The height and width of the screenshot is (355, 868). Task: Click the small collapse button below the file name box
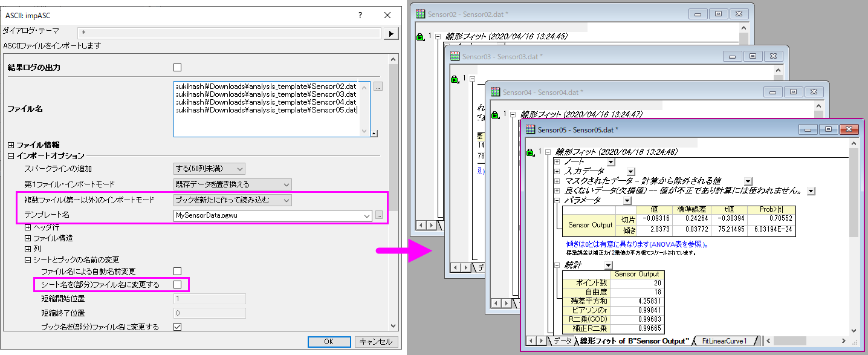(x=375, y=134)
